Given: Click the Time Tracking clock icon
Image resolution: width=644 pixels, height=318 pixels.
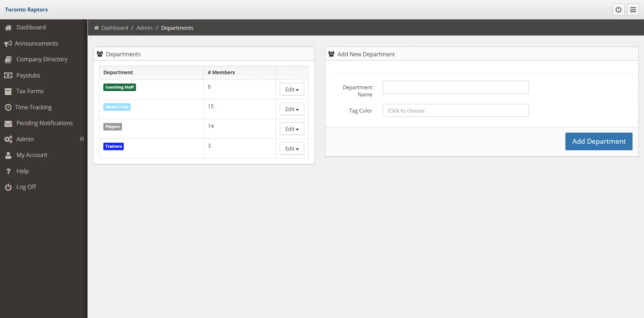Looking at the screenshot, I should 8,107.
